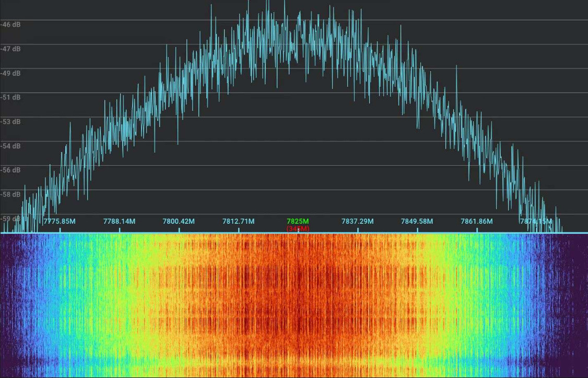Tune to the 7812.71M frequency label
Screen dimensions: 588x378
[x=238, y=221]
